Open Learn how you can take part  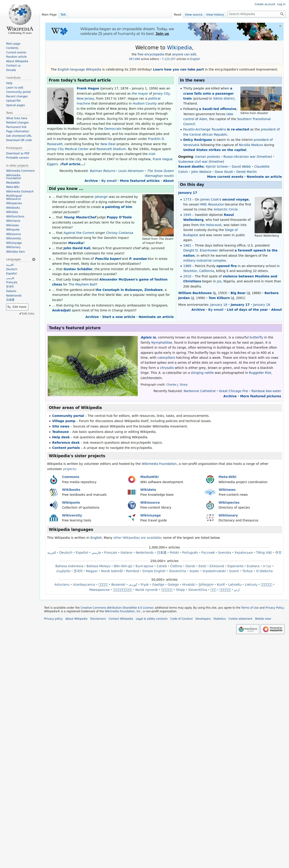[x=178, y=69]
